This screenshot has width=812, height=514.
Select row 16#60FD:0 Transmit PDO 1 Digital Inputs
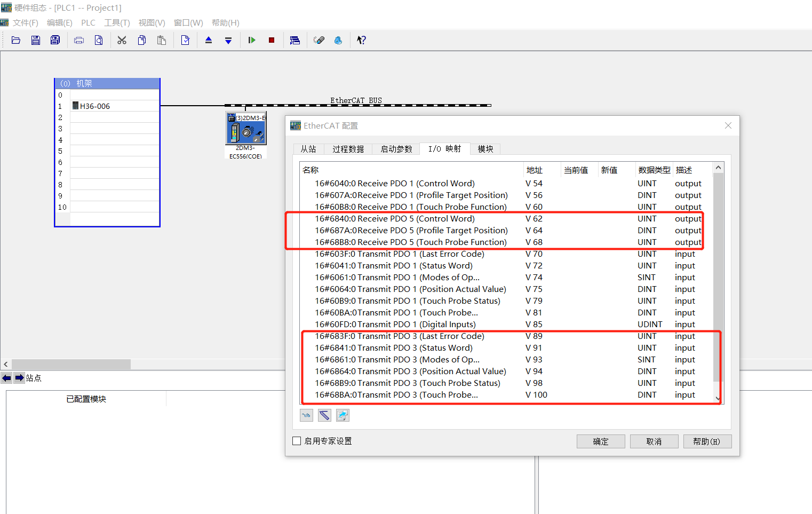(x=507, y=325)
